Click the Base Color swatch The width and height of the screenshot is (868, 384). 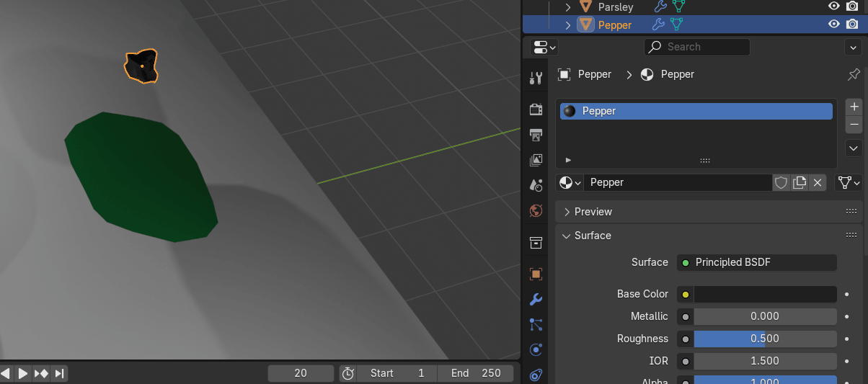[x=765, y=294]
